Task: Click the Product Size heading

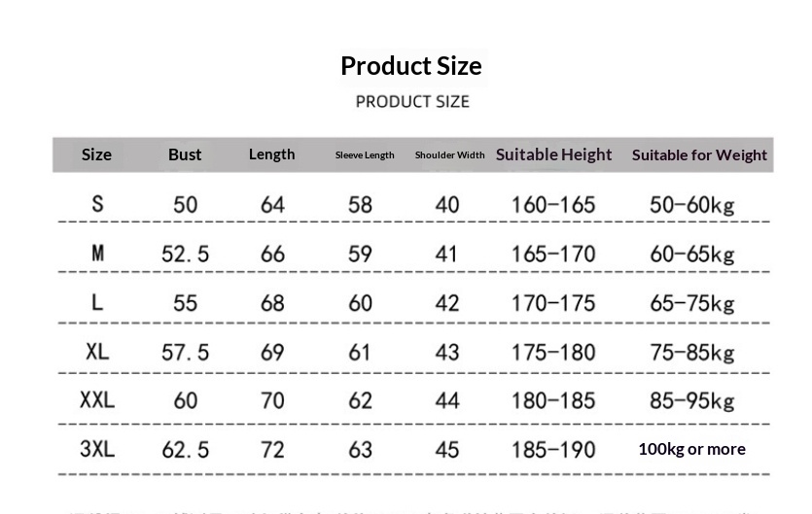Action: [410, 66]
